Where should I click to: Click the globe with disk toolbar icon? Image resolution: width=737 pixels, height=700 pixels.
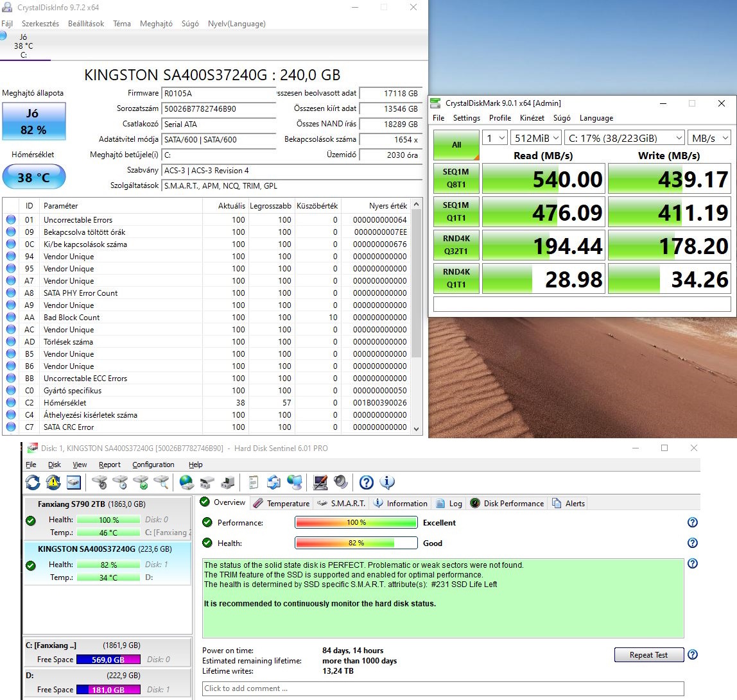point(187,482)
